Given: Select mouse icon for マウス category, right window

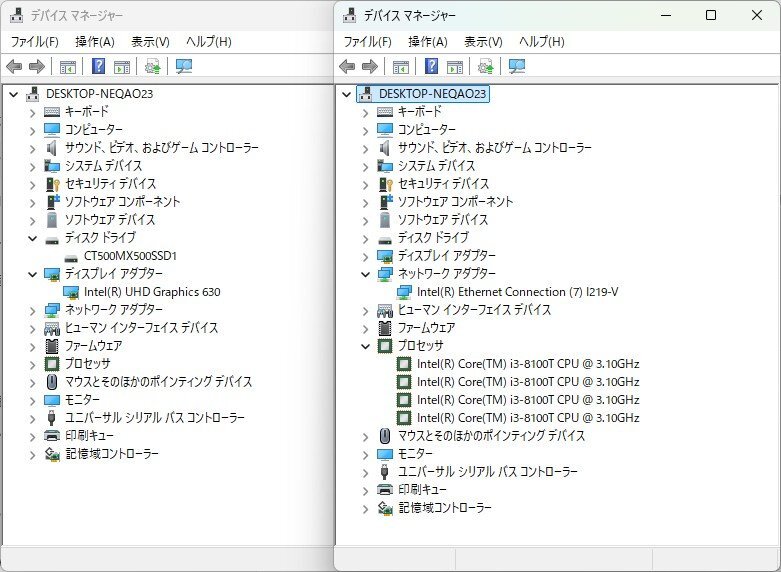Looking at the screenshot, I should (385, 436).
